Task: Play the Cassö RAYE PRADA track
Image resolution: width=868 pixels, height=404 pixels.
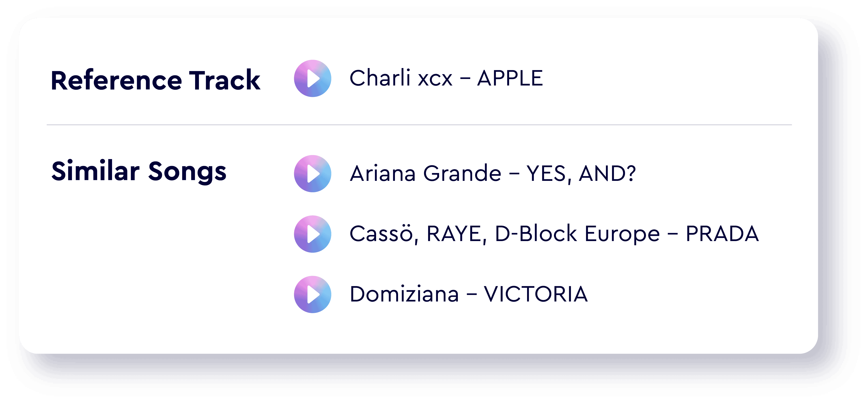Action: [312, 234]
